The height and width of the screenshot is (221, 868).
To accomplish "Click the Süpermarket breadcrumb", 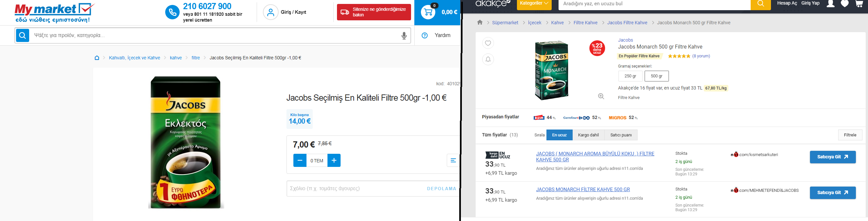I will tap(505, 23).
